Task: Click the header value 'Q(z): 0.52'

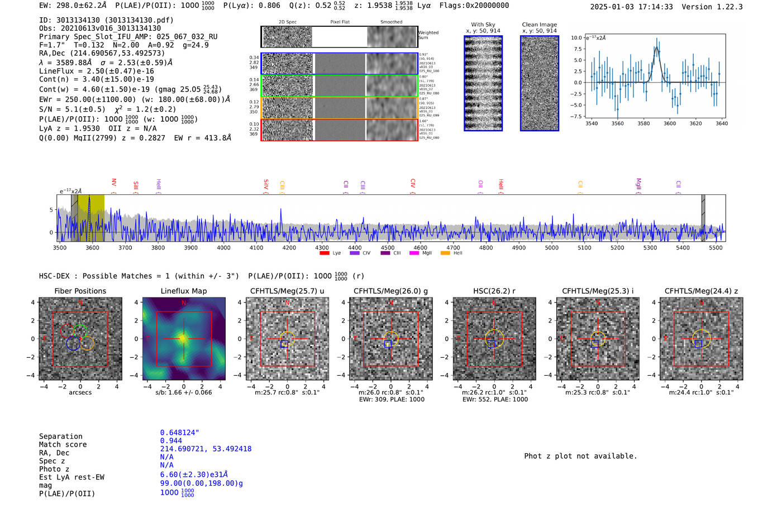Action: 310,6
